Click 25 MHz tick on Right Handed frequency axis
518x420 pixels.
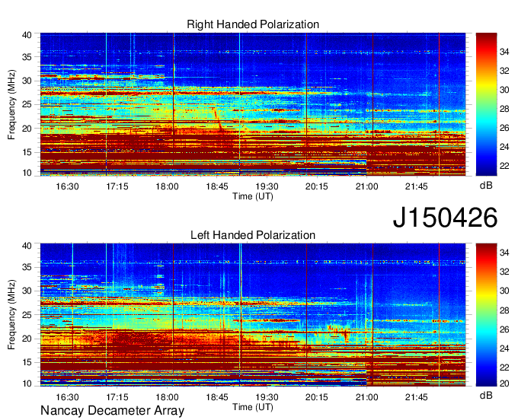pos(27,104)
